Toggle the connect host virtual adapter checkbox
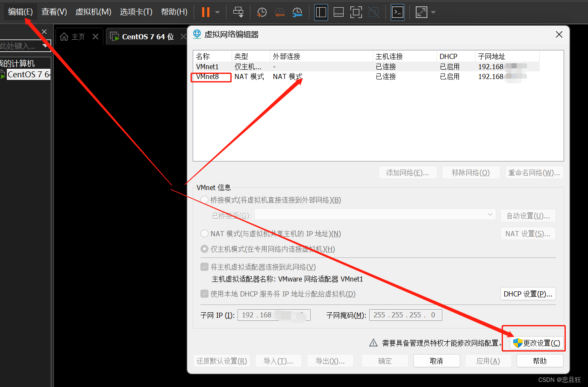This screenshot has height=387, width=588. point(205,267)
